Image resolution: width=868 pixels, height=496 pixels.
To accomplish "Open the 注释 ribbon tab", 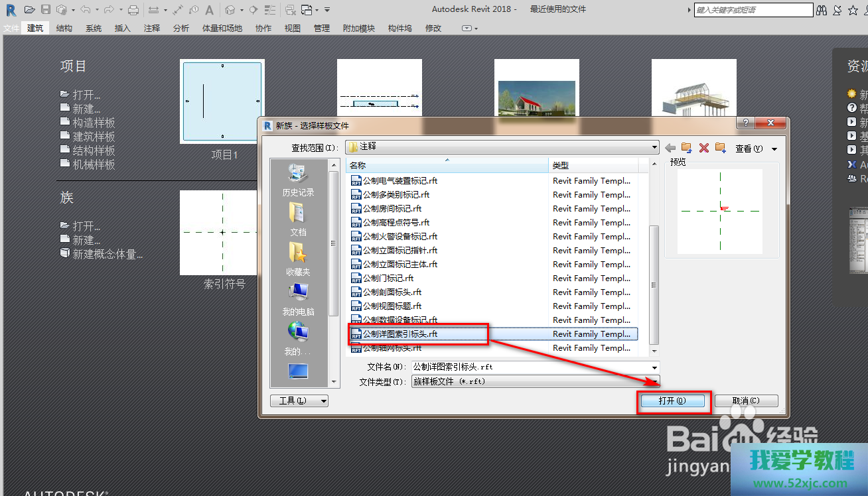I will (x=152, y=29).
